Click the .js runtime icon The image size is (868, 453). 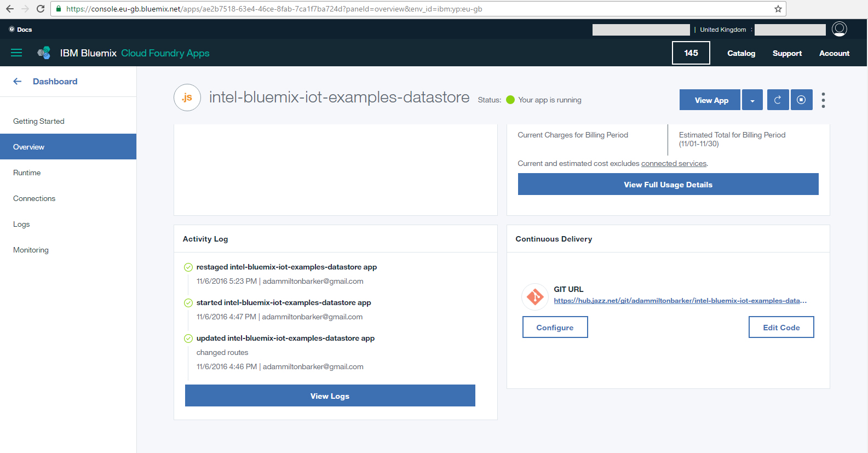[x=187, y=98]
